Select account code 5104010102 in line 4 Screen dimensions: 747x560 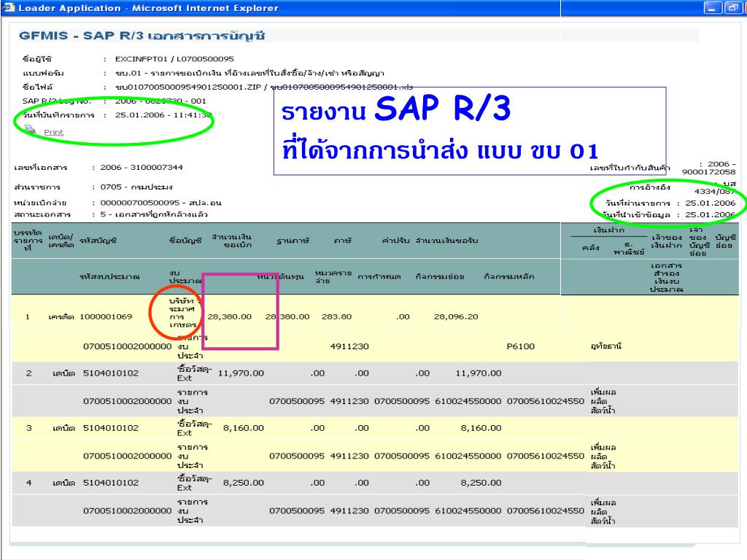pyautogui.click(x=111, y=483)
